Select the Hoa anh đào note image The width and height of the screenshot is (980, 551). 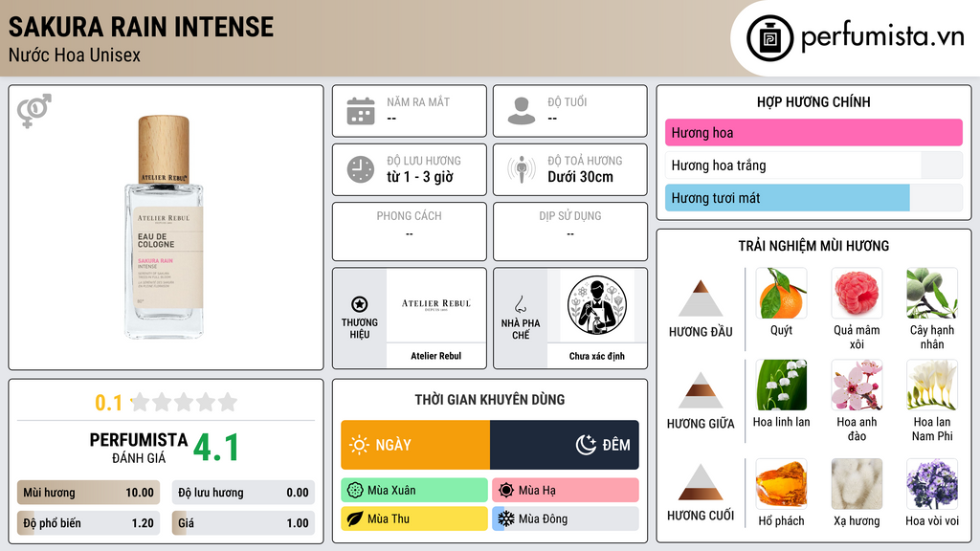(x=857, y=386)
